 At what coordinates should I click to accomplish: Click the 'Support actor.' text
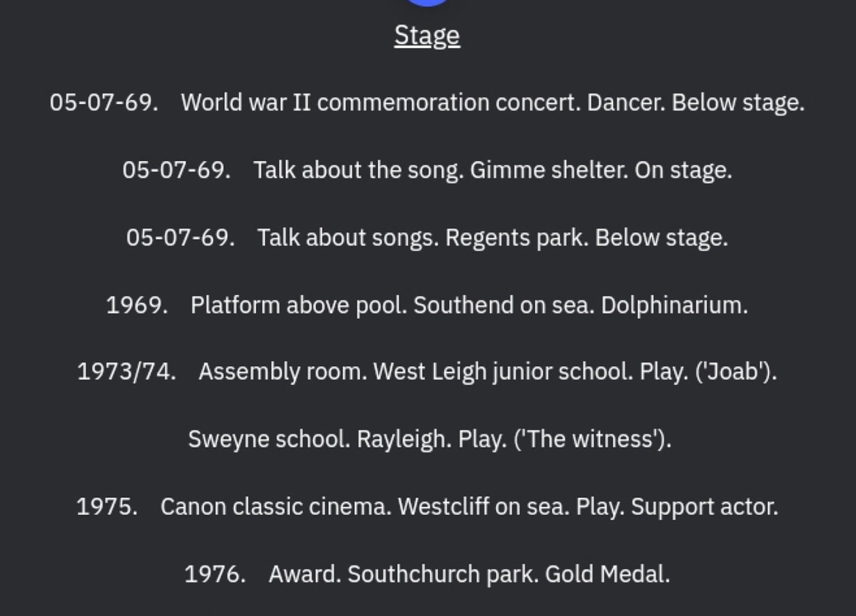(x=704, y=506)
